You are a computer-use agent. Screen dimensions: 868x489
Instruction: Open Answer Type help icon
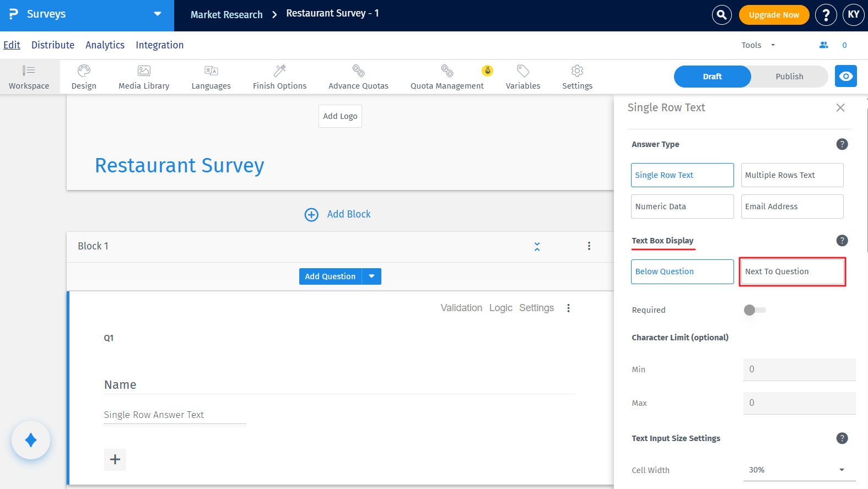tap(842, 144)
